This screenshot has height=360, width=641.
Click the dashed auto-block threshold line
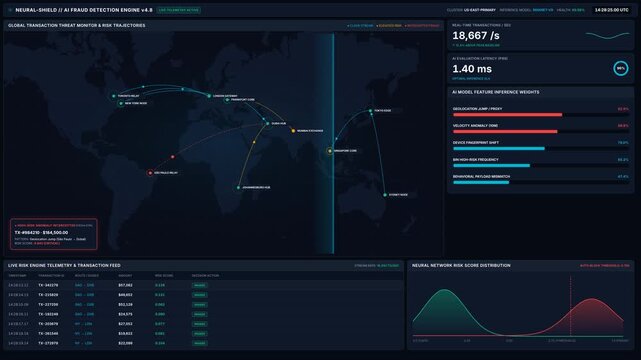click(571, 306)
